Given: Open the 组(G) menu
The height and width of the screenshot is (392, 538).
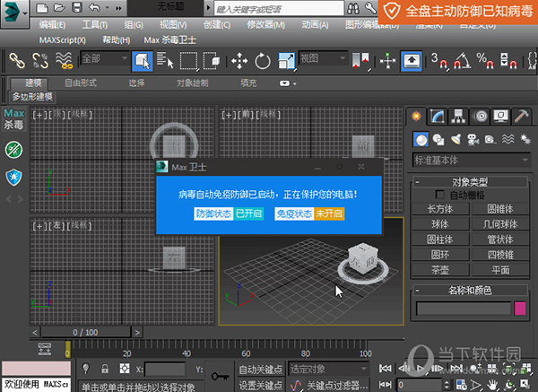Looking at the screenshot, I should point(134,25).
